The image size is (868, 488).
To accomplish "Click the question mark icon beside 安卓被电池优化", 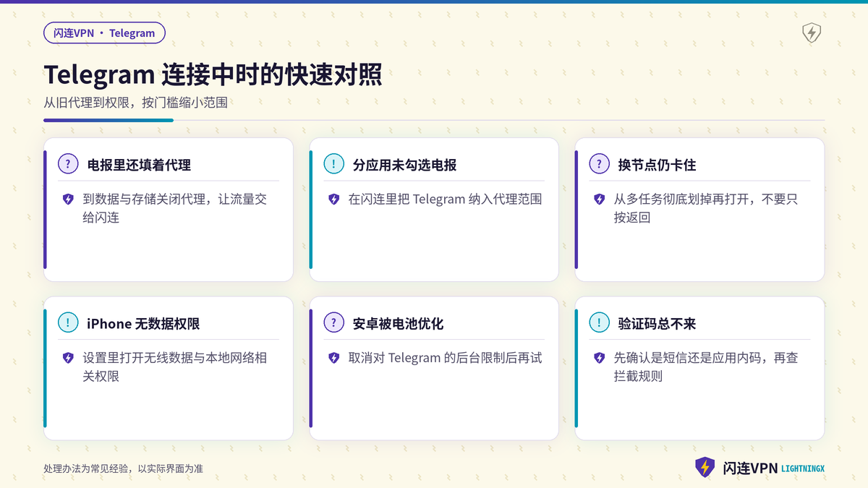I will [x=333, y=323].
